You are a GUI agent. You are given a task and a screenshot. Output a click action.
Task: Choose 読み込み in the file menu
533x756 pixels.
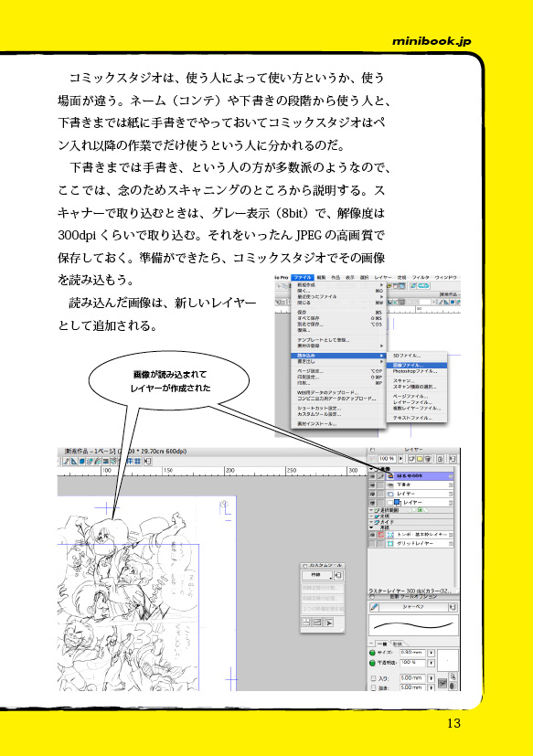coord(338,356)
